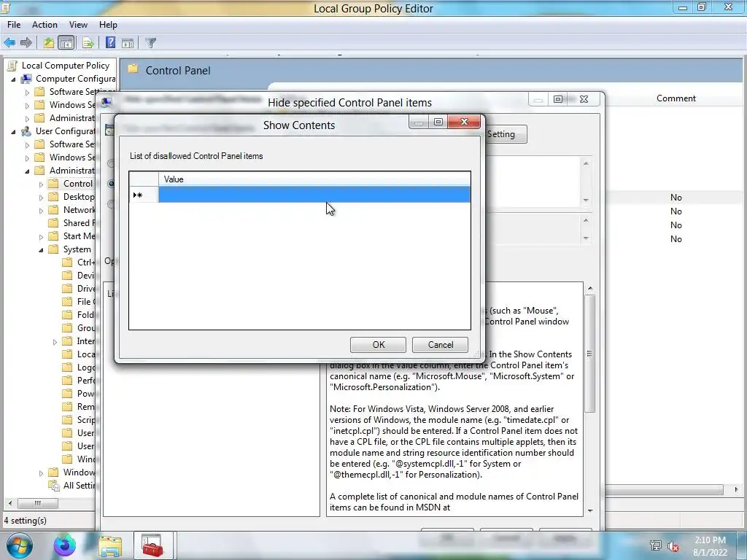Click the Value column header

314,179
